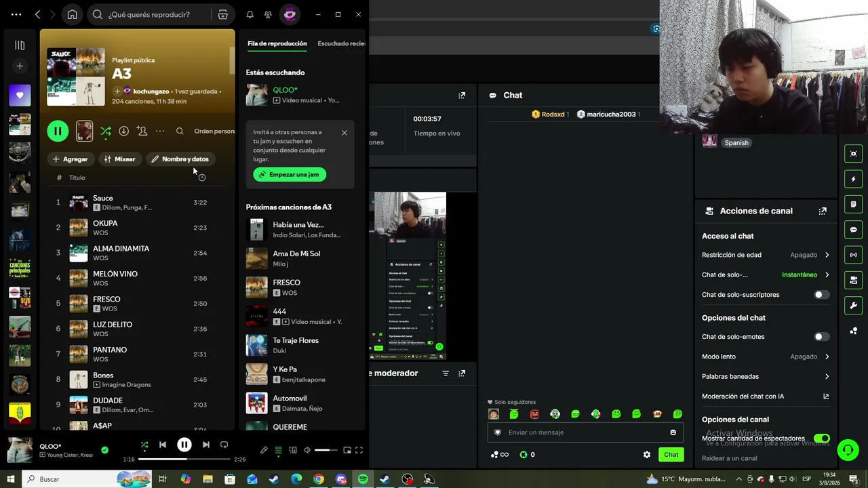
Task: Enter Spotify full screen mode
Action: tap(359, 450)
